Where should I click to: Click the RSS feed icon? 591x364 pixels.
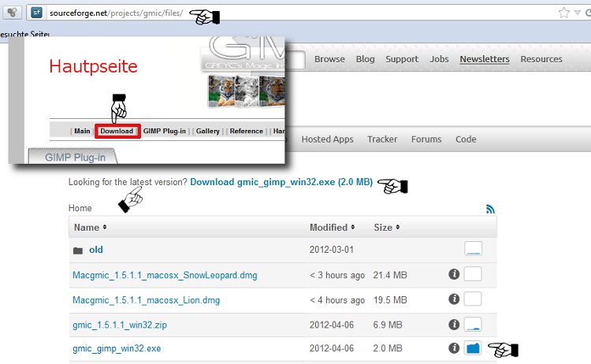[x=490, y=209]
